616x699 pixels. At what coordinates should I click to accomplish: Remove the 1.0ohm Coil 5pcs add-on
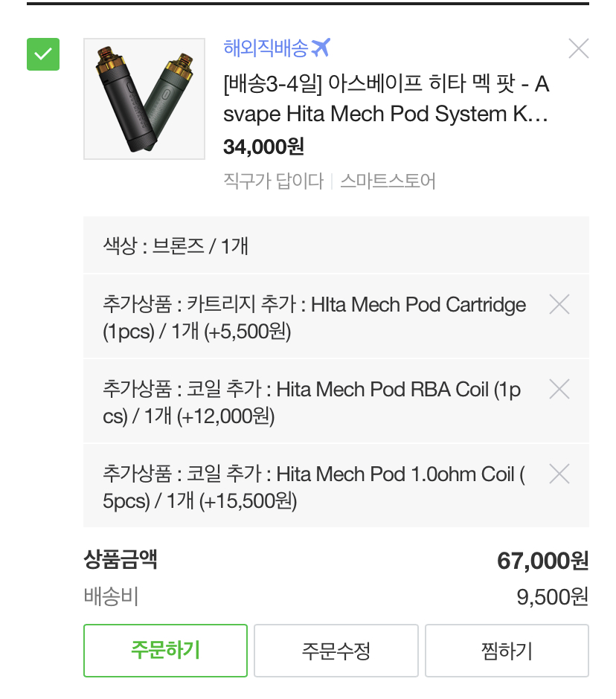tap(559, 474)
